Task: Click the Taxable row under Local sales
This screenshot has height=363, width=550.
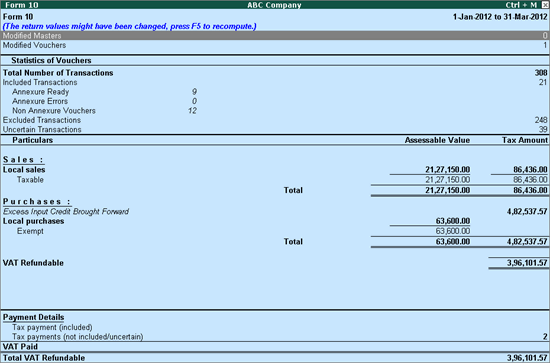Action: 275,180
